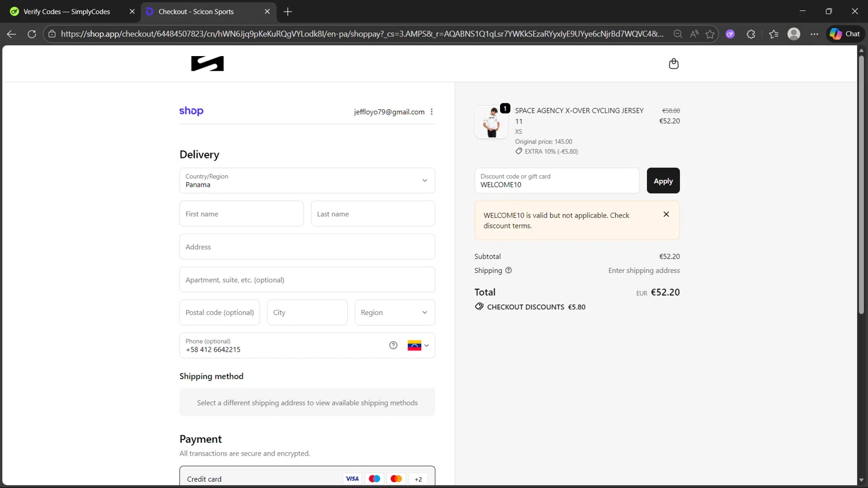Open the favorites list
Viewport: 868px width, 488px height.
click(774, 34)
